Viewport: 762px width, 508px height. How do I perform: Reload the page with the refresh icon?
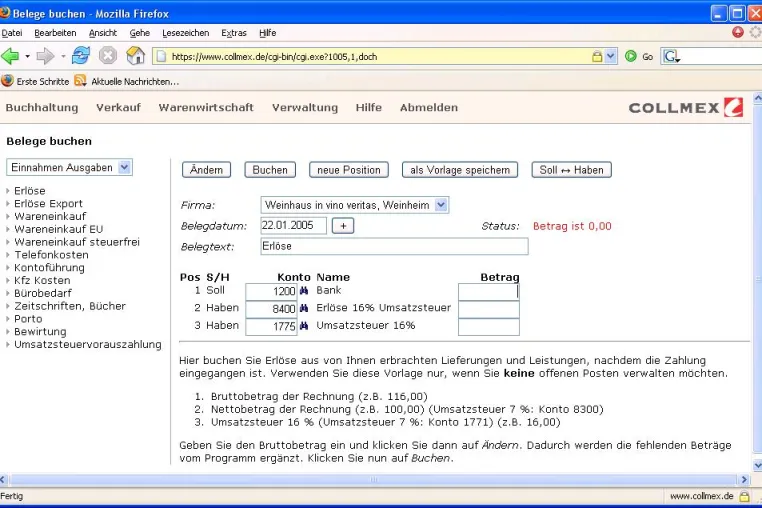(x=81, y=56)
